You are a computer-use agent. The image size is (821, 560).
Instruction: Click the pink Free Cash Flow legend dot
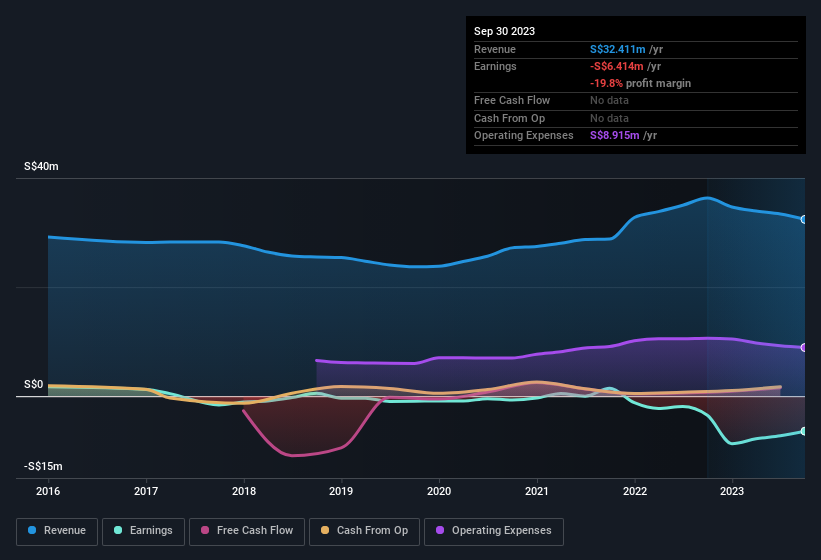(x=205, y=530)
